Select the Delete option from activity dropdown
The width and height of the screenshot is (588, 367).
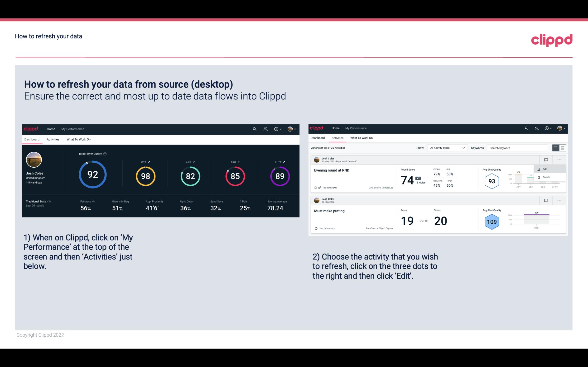546,177
